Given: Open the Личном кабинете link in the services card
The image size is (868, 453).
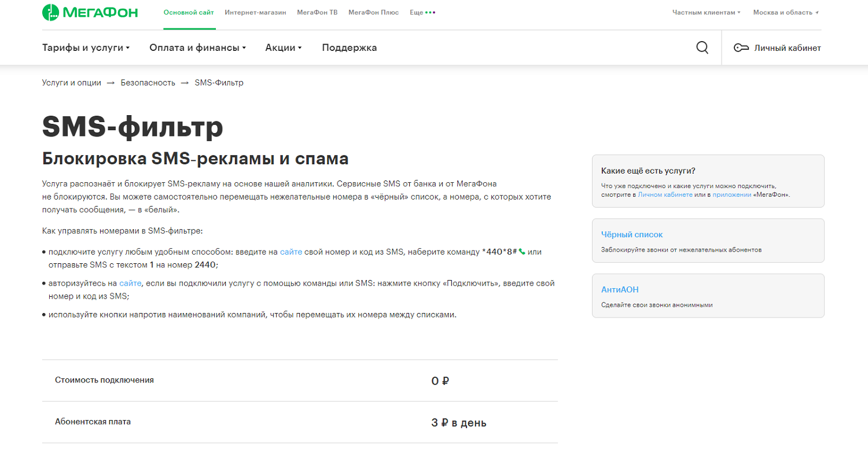Looking at the screenshot, I should pos(665,195).
